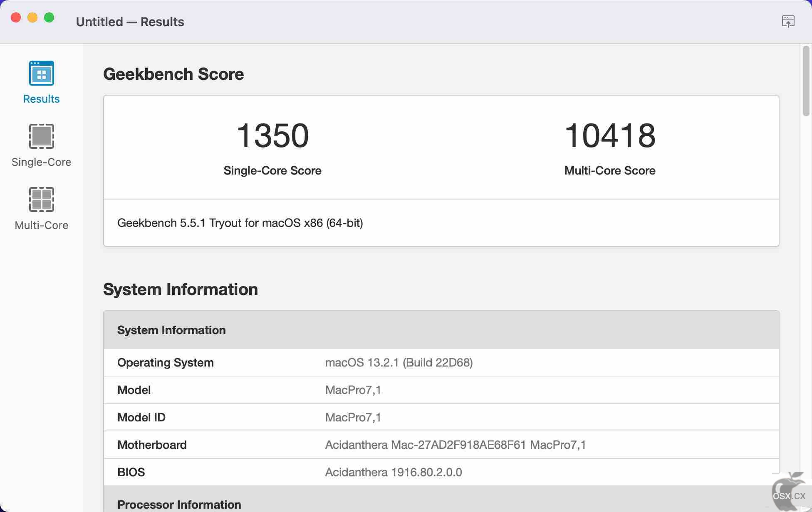Click the macOS 13.2.1 (Build 22D68) value
The image size is (812, 512).
coord(399,362)
